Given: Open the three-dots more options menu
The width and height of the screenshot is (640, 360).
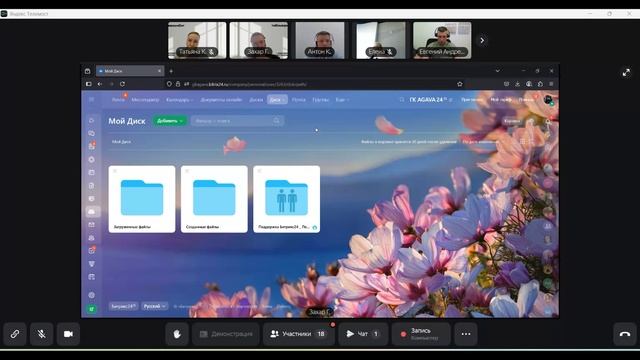Looking at the screenshot, I should 466,334.
